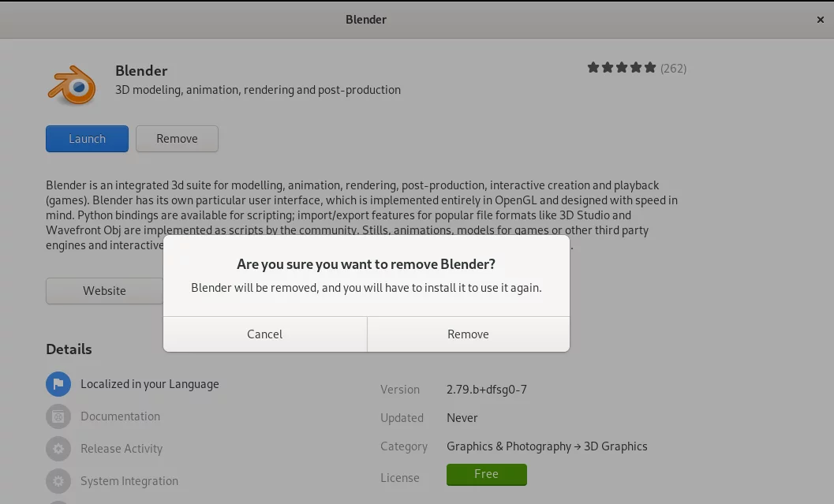Click the Blender app name heading
Screen dimensions: 834x504
point(141,71)
